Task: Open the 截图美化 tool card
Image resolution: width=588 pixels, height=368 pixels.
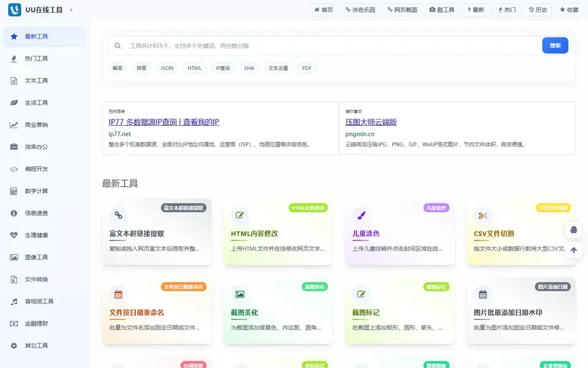Action: 278,311
